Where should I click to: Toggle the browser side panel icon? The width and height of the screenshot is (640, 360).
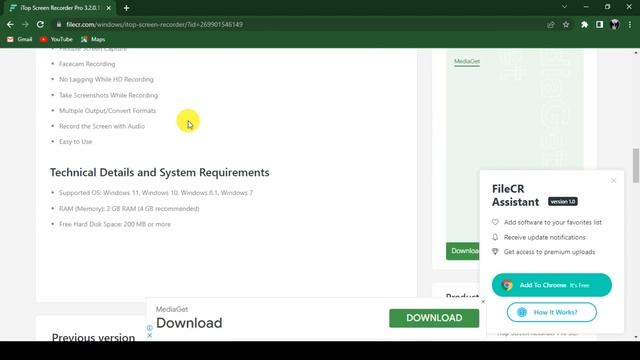(x=599, y=24)
